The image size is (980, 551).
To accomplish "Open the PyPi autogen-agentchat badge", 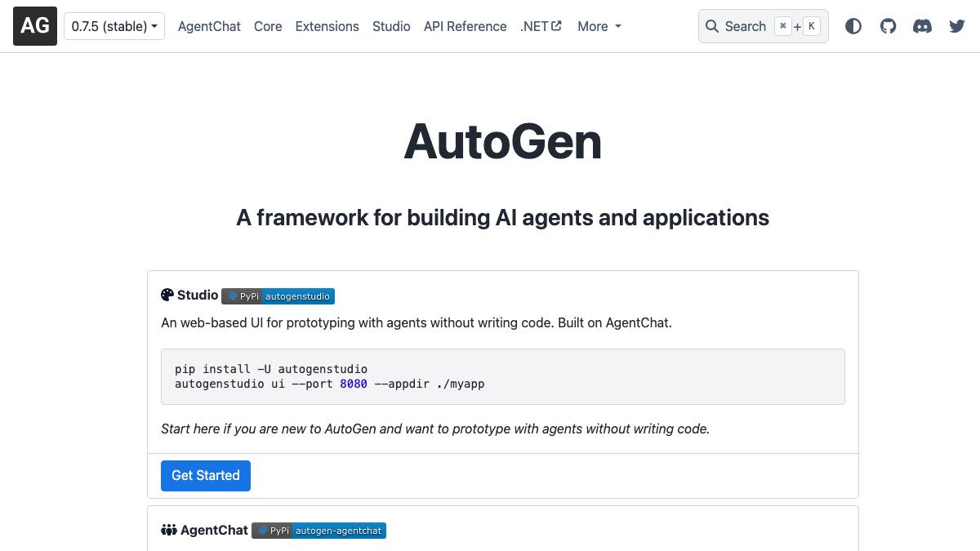I will [x=318, y=531].
